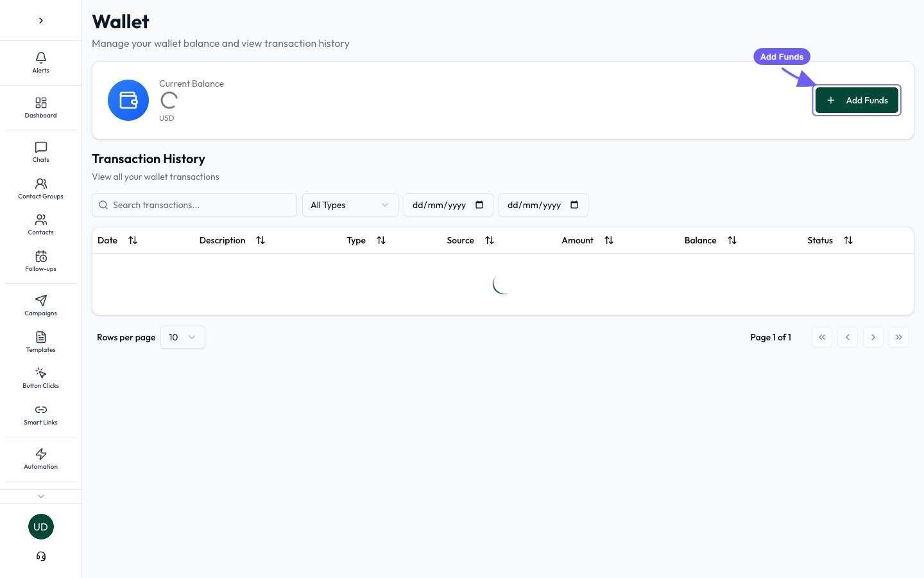Open the Rows per page dropdown
Image resolution: width=924 pixels, height=578 pixels.
click(183, 337)
